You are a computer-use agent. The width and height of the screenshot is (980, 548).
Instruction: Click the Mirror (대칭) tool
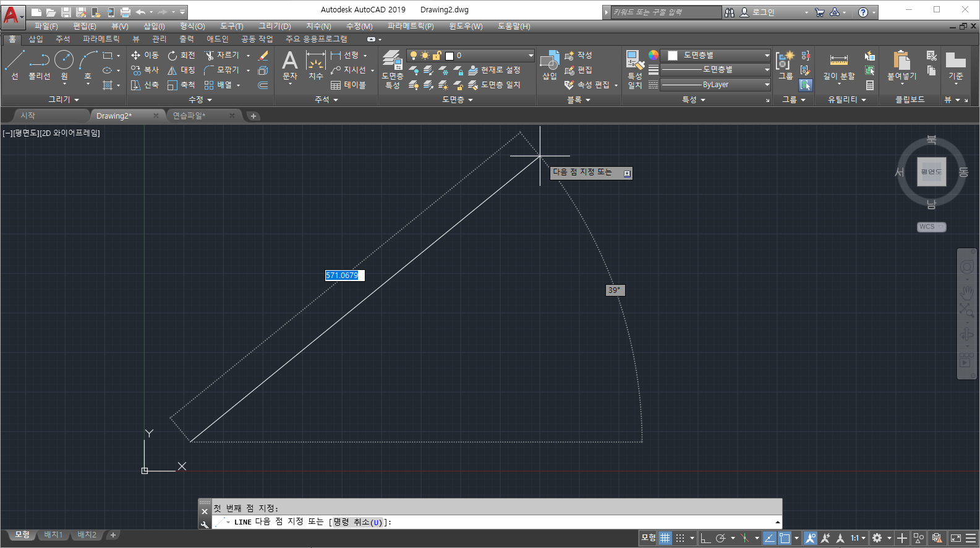pyautogui.click(x=182, y=70)
